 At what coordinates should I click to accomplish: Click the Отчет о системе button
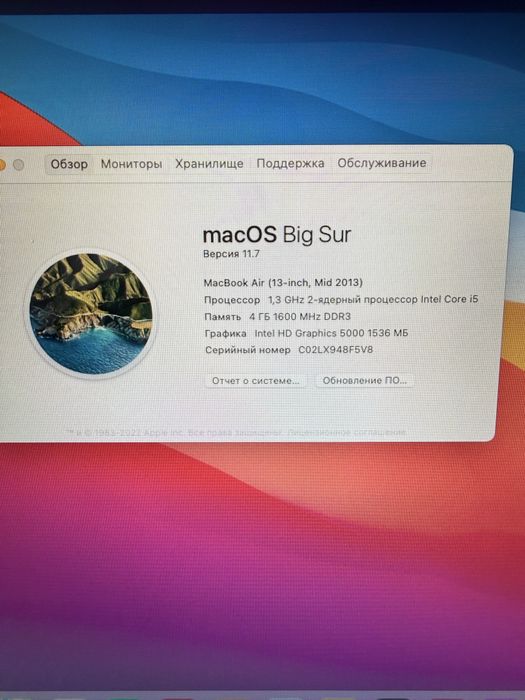tap(255, 381)
